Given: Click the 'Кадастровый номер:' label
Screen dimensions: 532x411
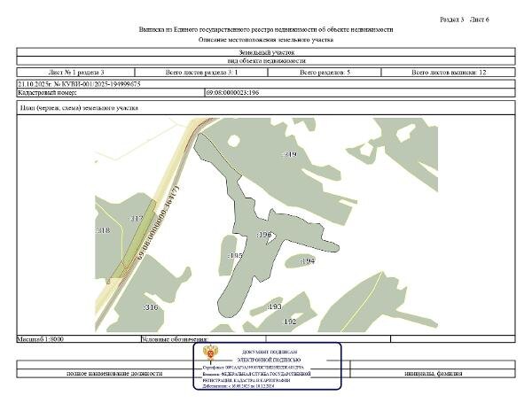Looking at the screenshot, I should (48, 92).
